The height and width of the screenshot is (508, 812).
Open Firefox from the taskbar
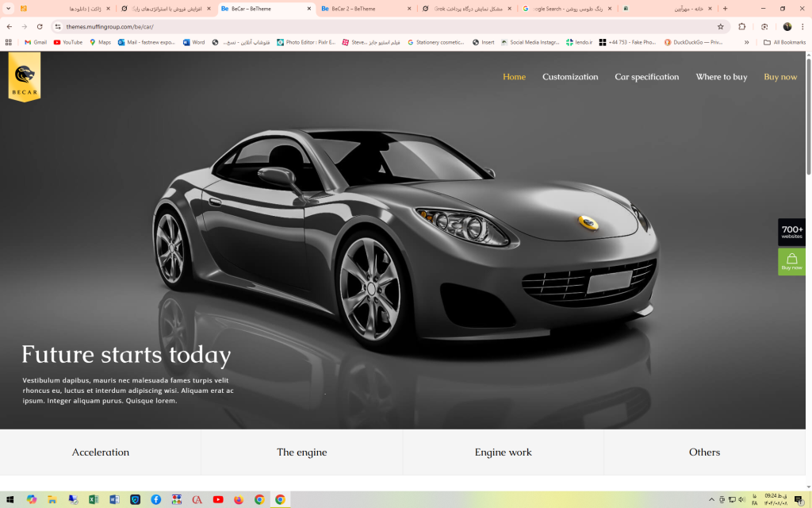pos(239,499)
